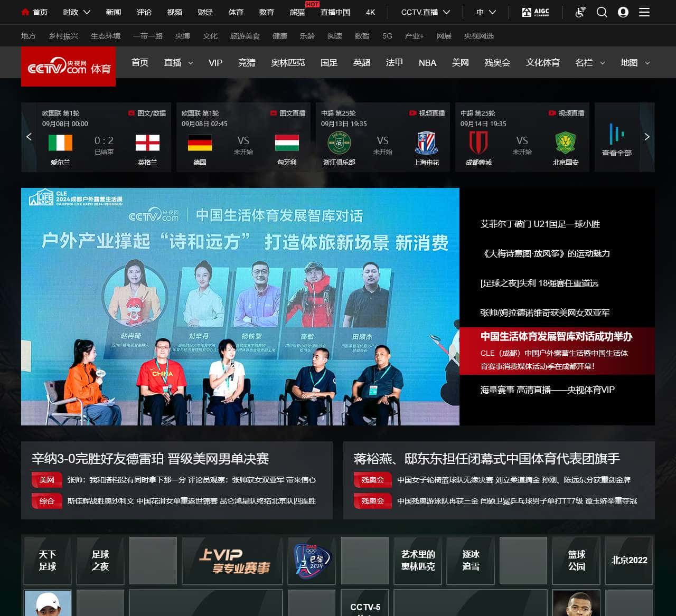Viewport: 676px width, 616px height.
Task: Click the Ireland flag icon
Action: click(60, 143)
